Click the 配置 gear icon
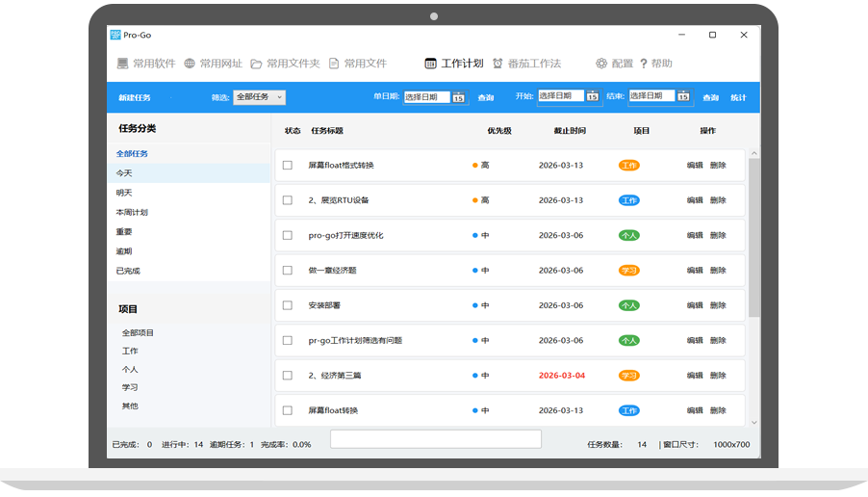Image resolution: width=868 pixels, height=497 pixels. click(601, 64)
